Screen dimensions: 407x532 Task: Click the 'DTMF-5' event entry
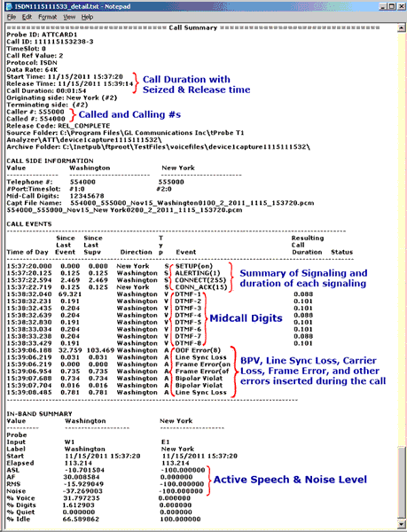coord(188,323)
